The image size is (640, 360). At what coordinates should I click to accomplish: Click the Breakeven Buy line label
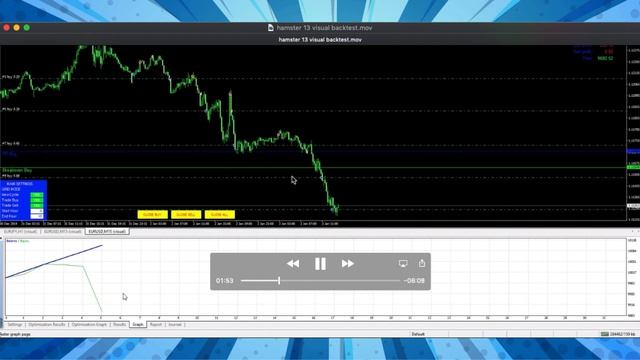coord(17,170)
